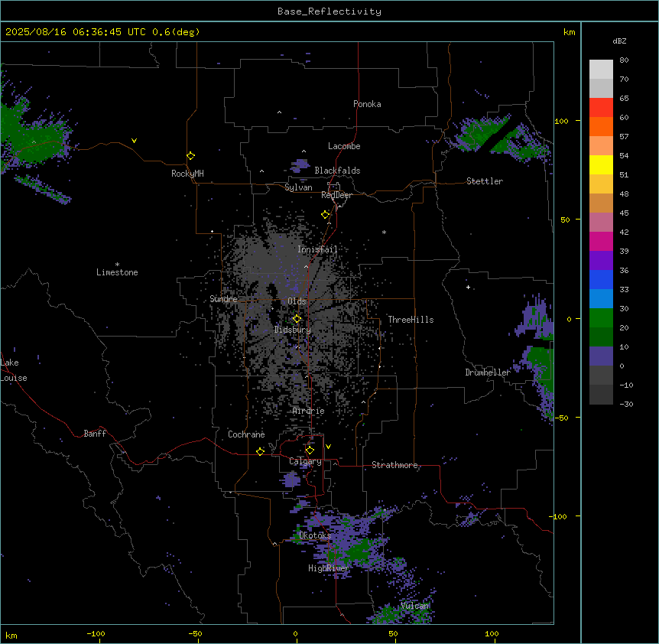Click the Sylvan label
This screenshot has height=644, width=659.
pyautogui.click(x=298, y=187)
